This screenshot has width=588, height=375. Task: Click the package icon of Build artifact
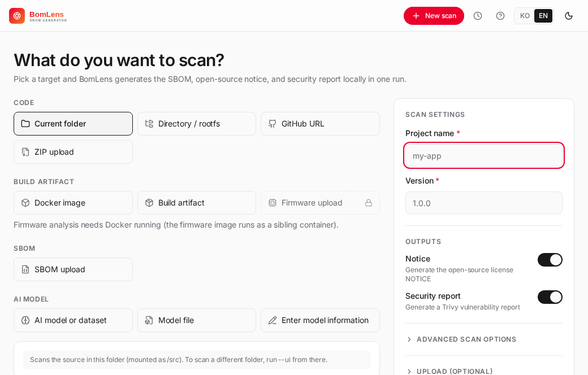149,203
